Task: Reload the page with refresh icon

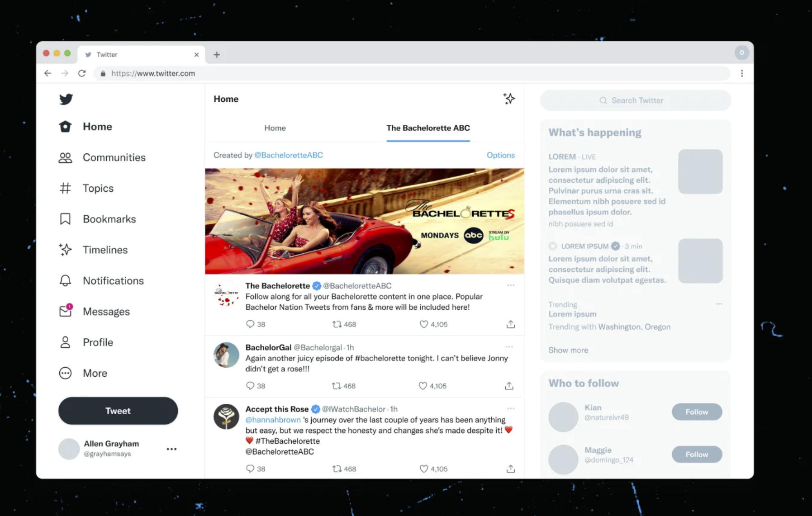Action: 82,73
